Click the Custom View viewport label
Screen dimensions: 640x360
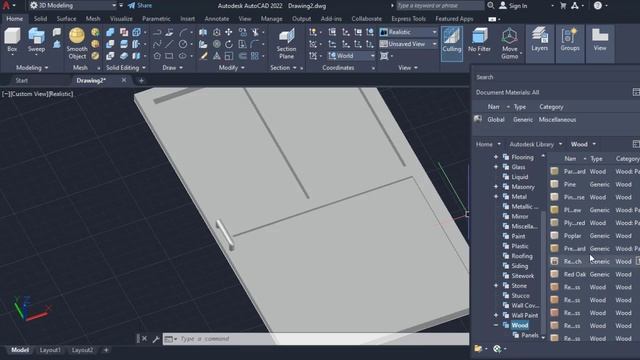pyautogui.click(x=30, y=94)
